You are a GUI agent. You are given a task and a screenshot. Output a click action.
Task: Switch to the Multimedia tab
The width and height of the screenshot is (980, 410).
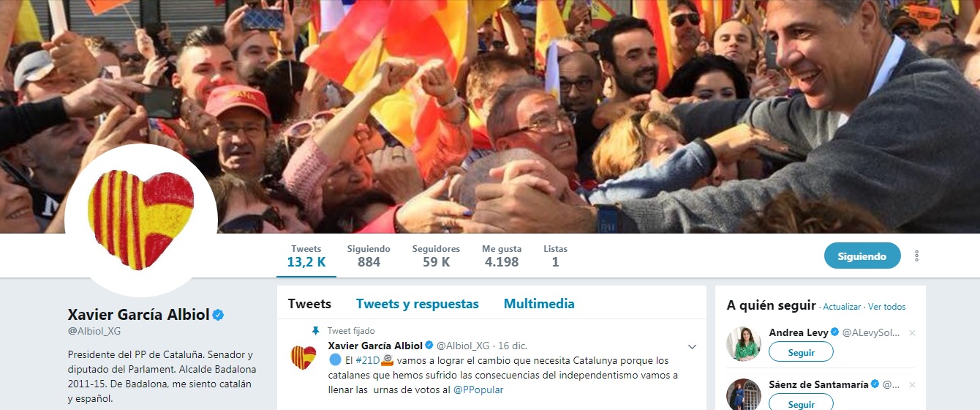pos(539,304)
